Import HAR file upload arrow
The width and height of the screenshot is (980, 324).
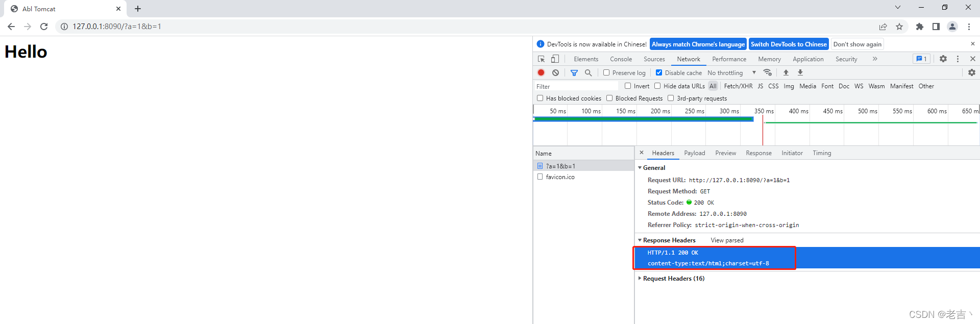[x=786, y=73]
